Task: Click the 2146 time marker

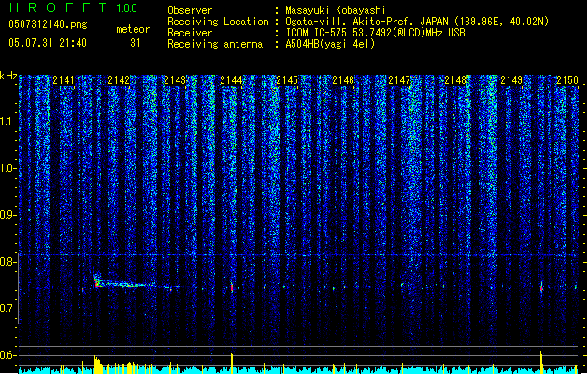Action: pyautogui.click(x=343, y=80)
